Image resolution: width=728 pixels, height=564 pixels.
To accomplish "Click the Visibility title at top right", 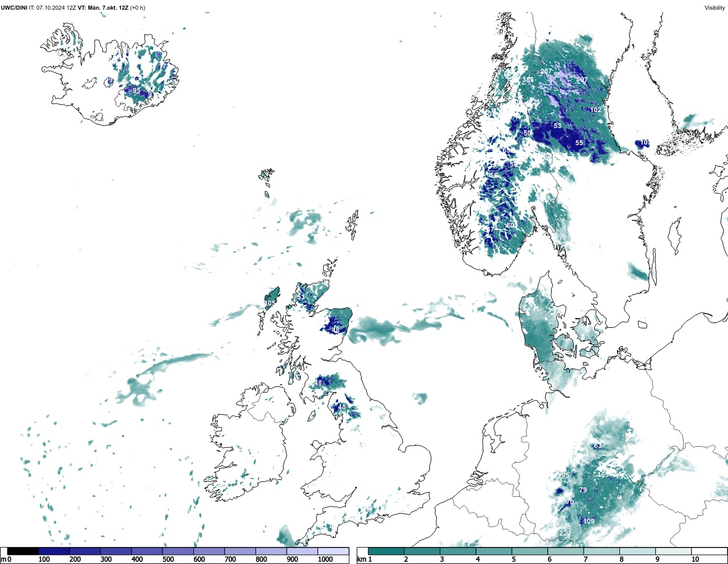I will click(715, 8).
